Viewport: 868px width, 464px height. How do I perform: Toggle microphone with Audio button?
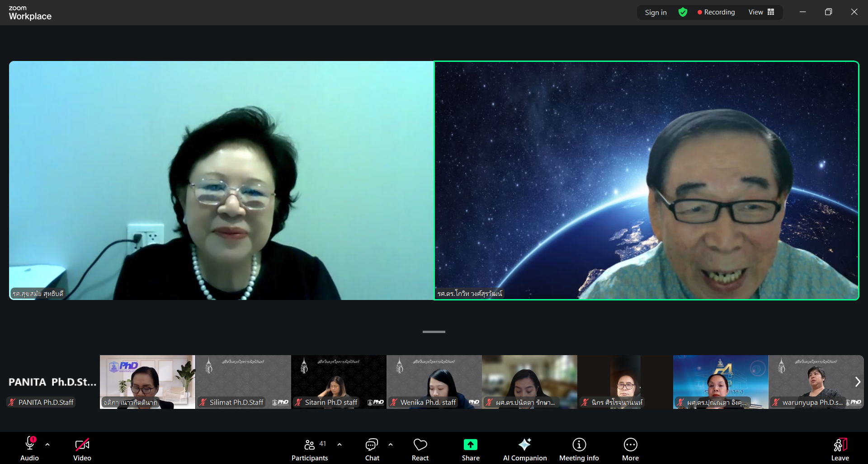[30, 445]
